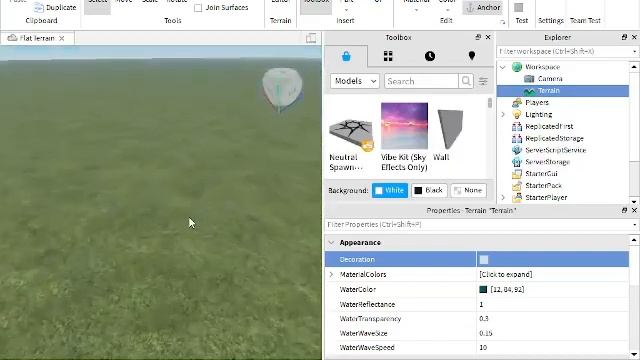Set Toolbox background to White

pos(390,190)
